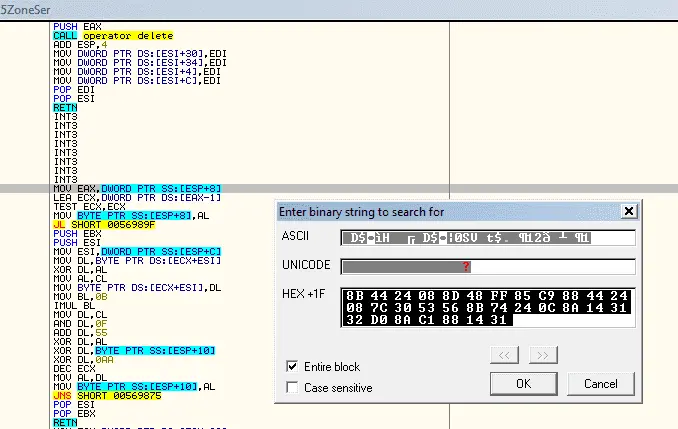Select 'MOV BYTE PTR SS:[ESP+8],AL' line
The width and height of the screenshot is (678, 429).
pos(131,216)
